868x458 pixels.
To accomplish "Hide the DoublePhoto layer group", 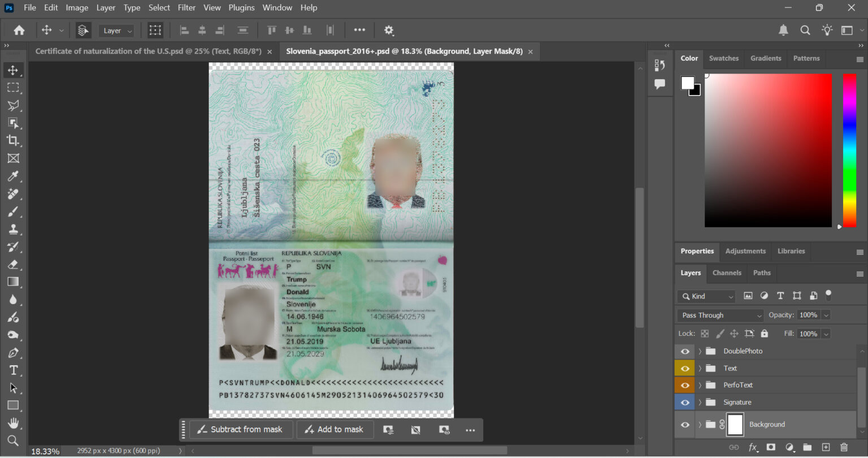I will [x=685, y=351].
